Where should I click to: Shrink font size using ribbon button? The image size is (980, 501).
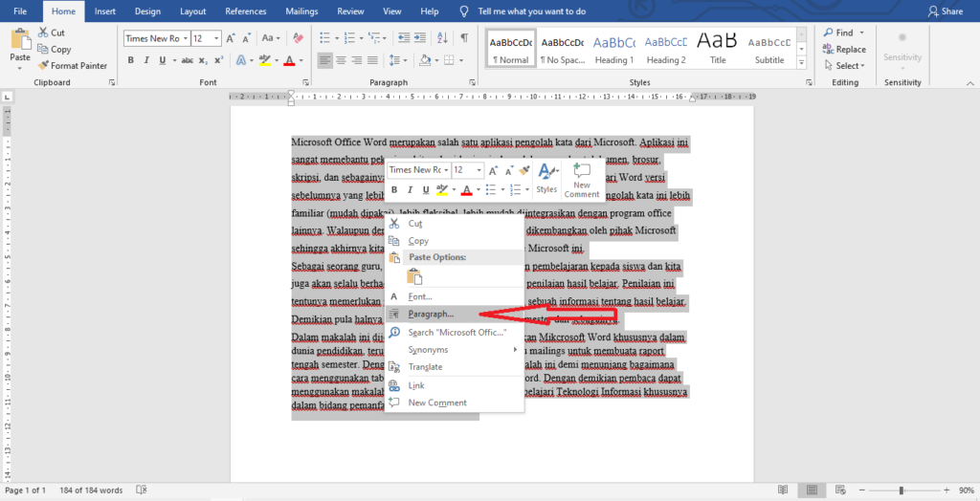[x=248, y=39]
